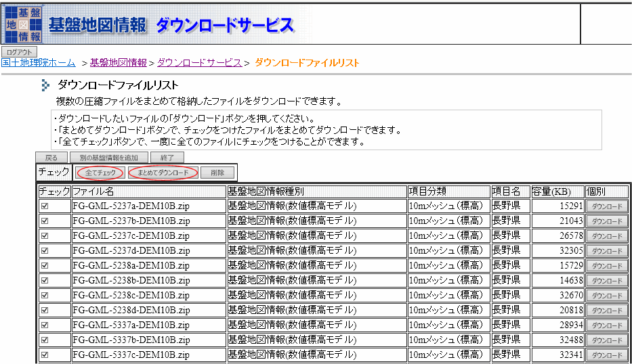Viewport: 632px width, 364px height.
Task: Toggle checkbox for FG-GML-5237d-DEM10B.zip
Action: click(45, 250)
